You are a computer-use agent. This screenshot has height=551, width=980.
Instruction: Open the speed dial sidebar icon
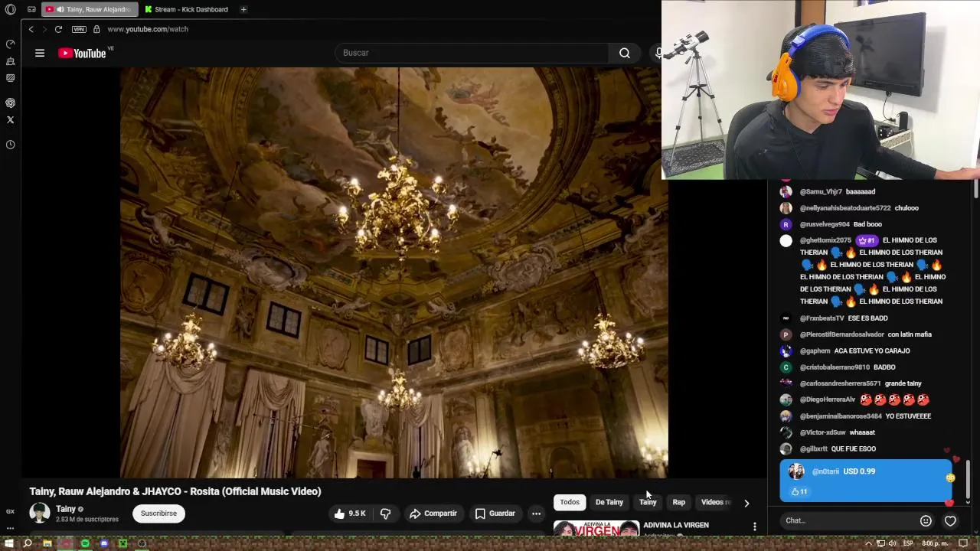(x=10, y=44)
